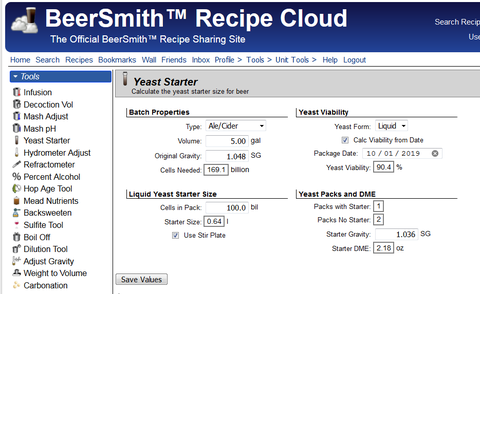The height and width of the screenshot is (432, 480).
Task: Open the Percent Alcohol tool link
Action: point(52,177)
